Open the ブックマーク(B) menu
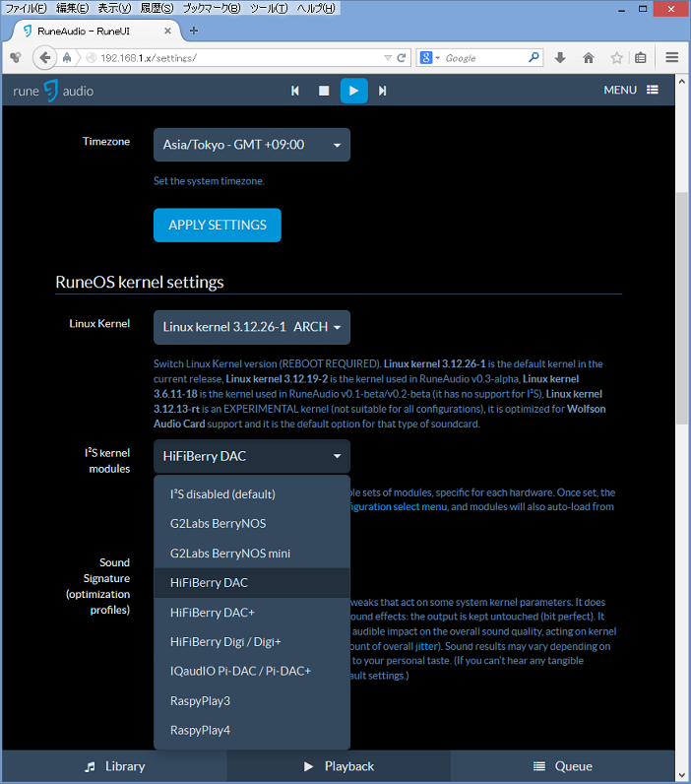The width and height of the screenshot is (691, 784). point(212,8)
